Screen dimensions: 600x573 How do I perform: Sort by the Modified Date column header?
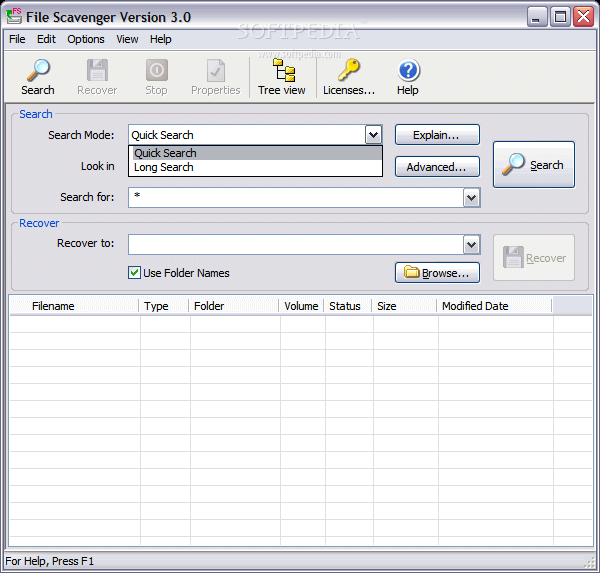(494, 306)
